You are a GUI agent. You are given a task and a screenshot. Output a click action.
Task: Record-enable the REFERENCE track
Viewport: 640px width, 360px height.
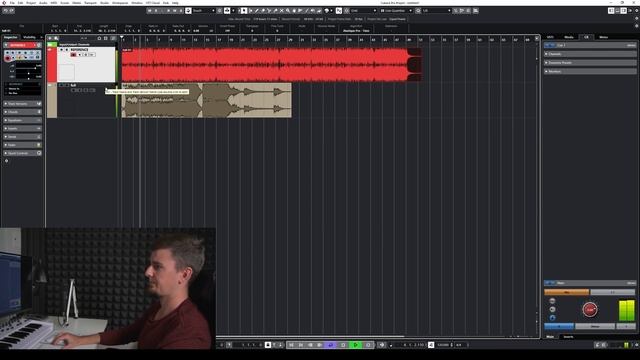coord(73,55)
